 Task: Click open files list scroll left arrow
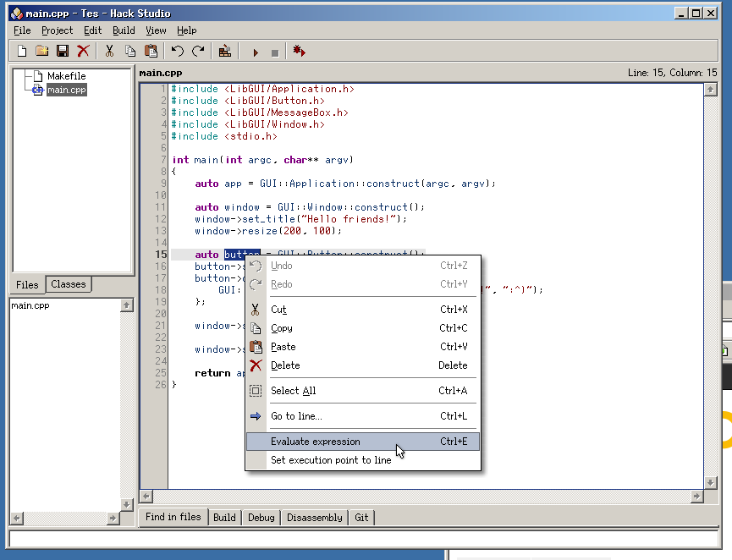(17, 518)
